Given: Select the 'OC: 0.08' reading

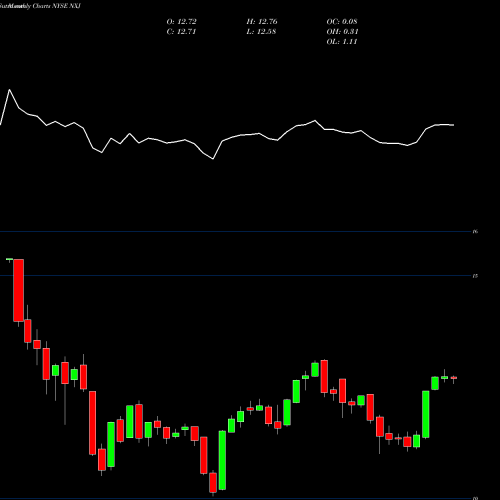Looking at the screenshot, I should point(342,22).
